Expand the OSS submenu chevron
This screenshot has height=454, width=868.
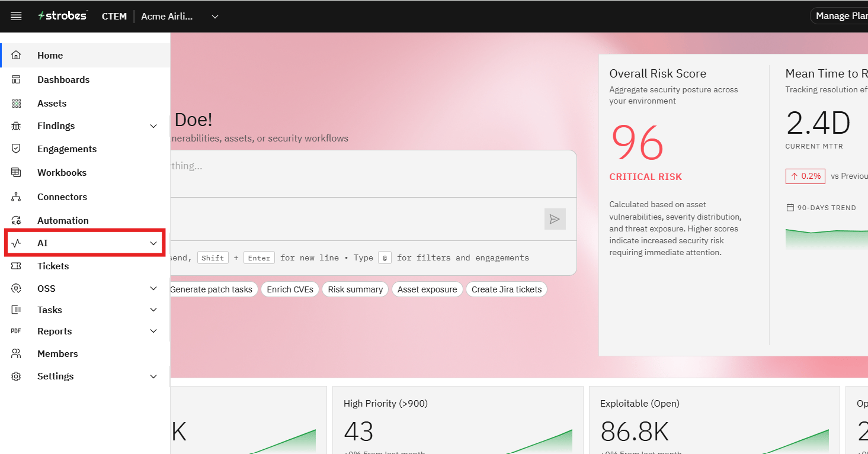click(x=153, y=288)
